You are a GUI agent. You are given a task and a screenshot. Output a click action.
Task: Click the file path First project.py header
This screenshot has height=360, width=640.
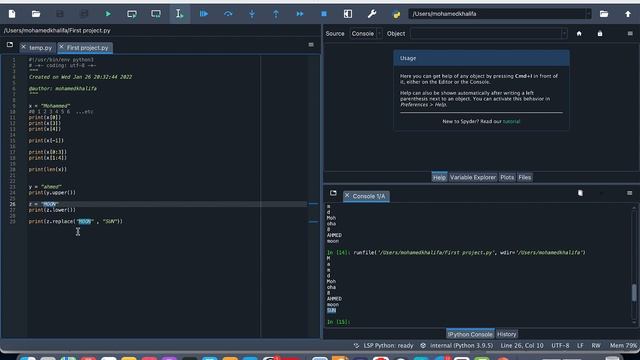(57, 31)
